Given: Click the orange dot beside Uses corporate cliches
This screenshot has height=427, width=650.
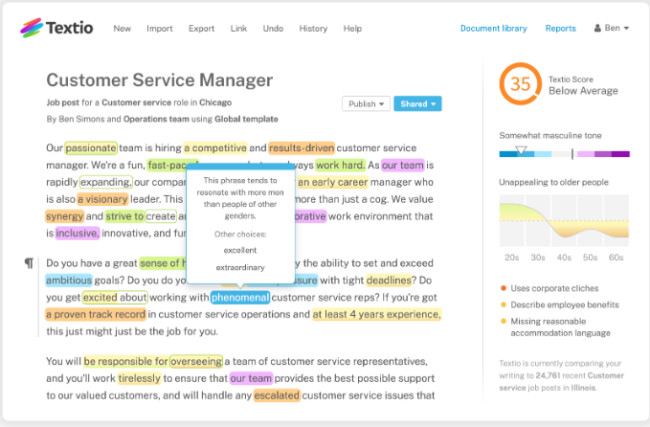Looking at the screenshot, I should click(502, 289).
